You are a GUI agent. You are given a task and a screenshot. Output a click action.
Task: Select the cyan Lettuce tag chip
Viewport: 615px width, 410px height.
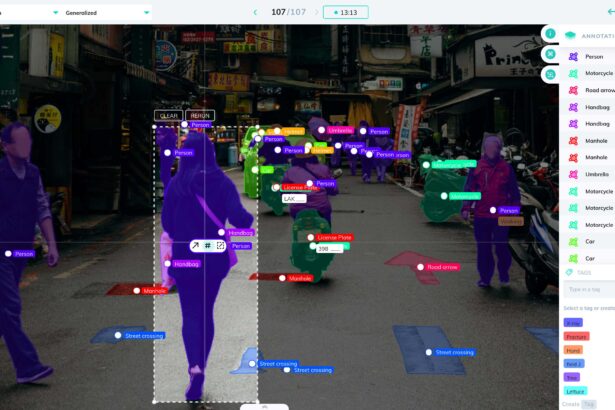coord(575,391)
